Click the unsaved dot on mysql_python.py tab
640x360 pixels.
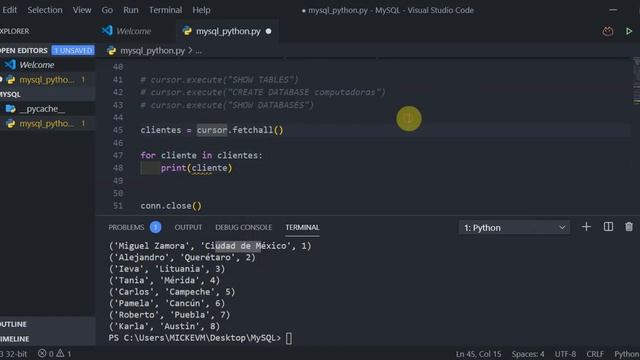tap(269, 31)
